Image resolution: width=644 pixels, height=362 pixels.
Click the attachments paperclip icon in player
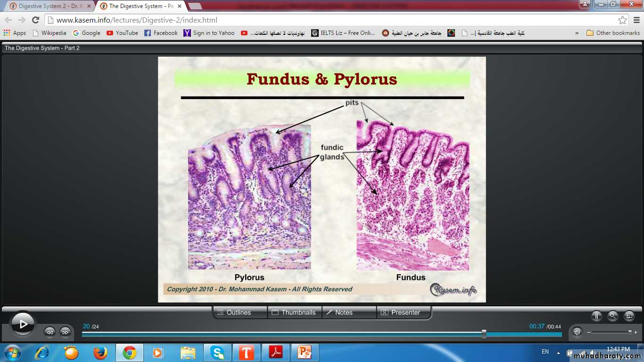pyautogui.click(x=597, y=316)
